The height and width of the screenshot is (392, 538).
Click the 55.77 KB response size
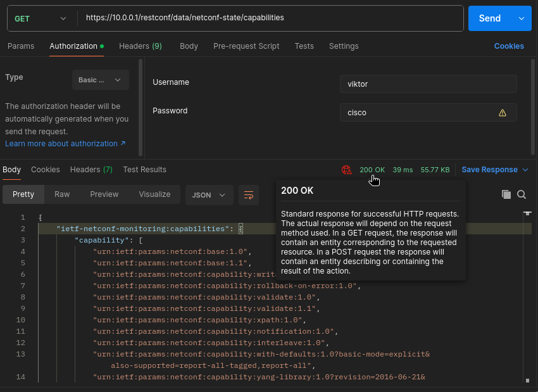(x=435, y=170)
